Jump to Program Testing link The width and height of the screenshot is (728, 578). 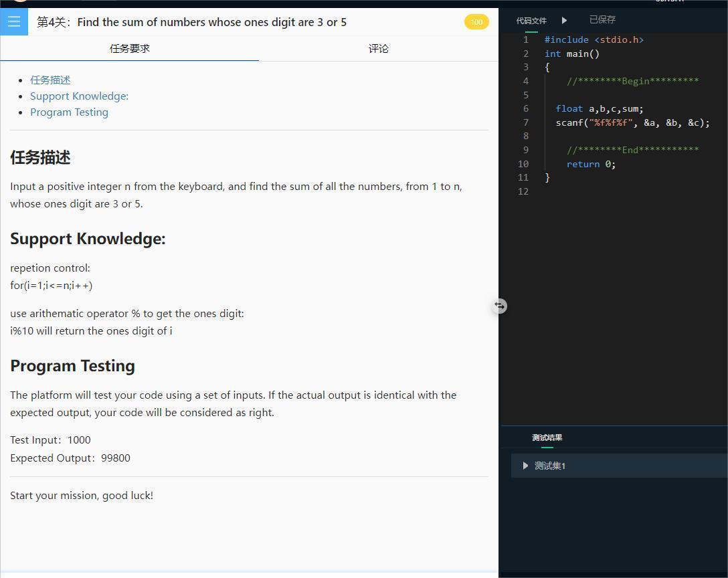point(69,112)
